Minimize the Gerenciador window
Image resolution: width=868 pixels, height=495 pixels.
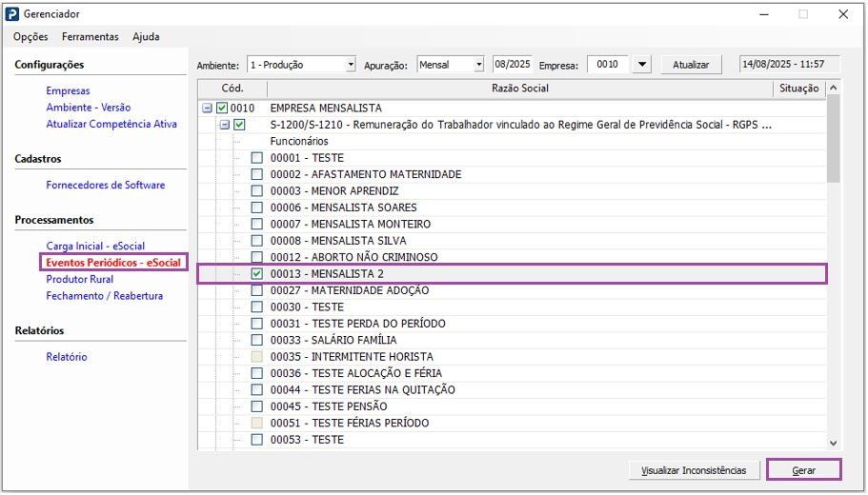764,14
